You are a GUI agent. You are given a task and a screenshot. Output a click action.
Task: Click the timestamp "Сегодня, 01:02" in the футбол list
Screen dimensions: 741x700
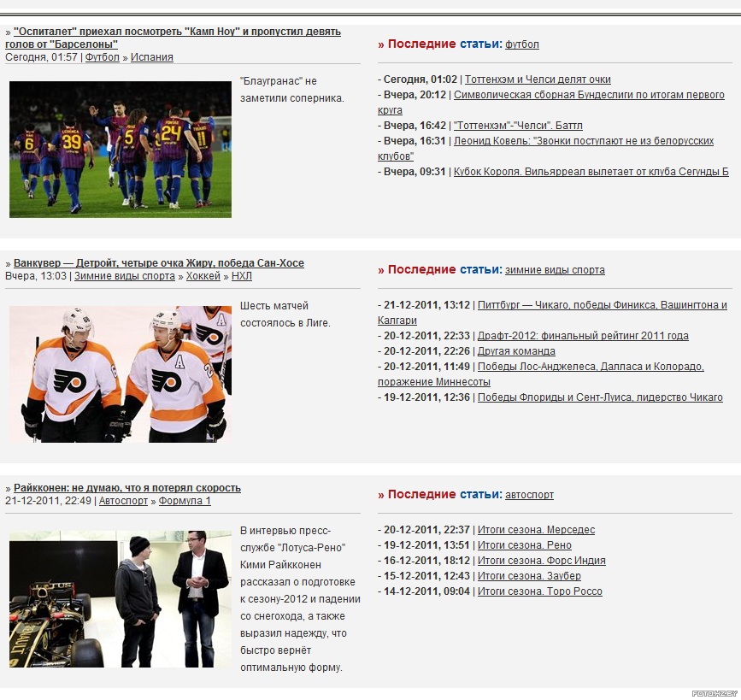point(420,79)
